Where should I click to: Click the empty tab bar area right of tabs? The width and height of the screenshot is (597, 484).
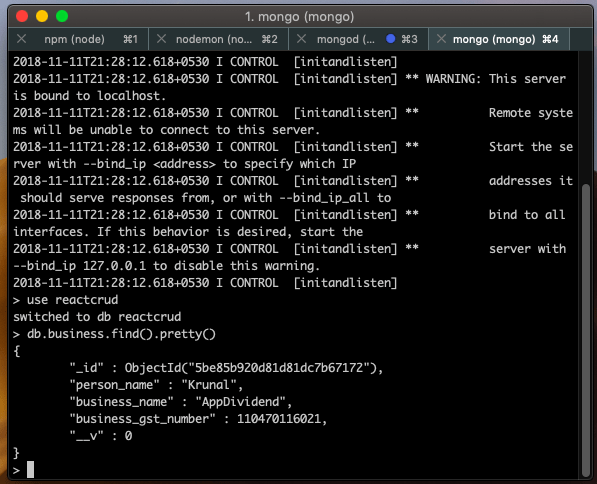click(x=581, y=39)
